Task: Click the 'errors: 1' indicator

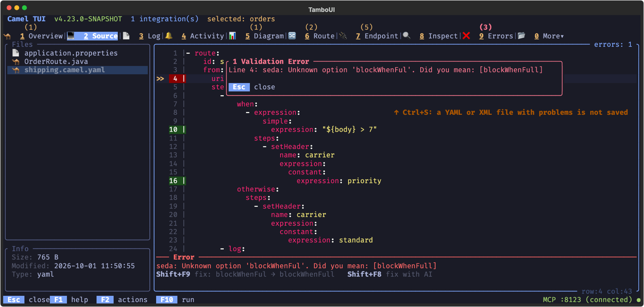Action: click(613, 44)
